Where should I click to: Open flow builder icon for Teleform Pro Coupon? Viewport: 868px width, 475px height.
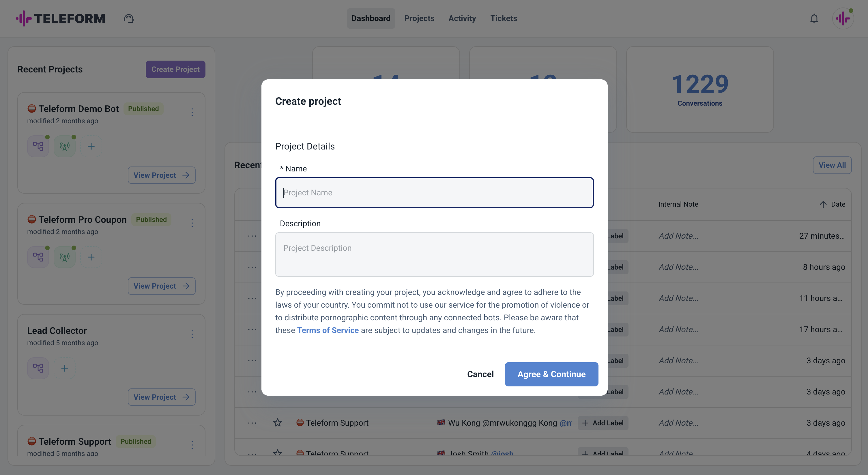pyautogui.click(x=38, y=257)
